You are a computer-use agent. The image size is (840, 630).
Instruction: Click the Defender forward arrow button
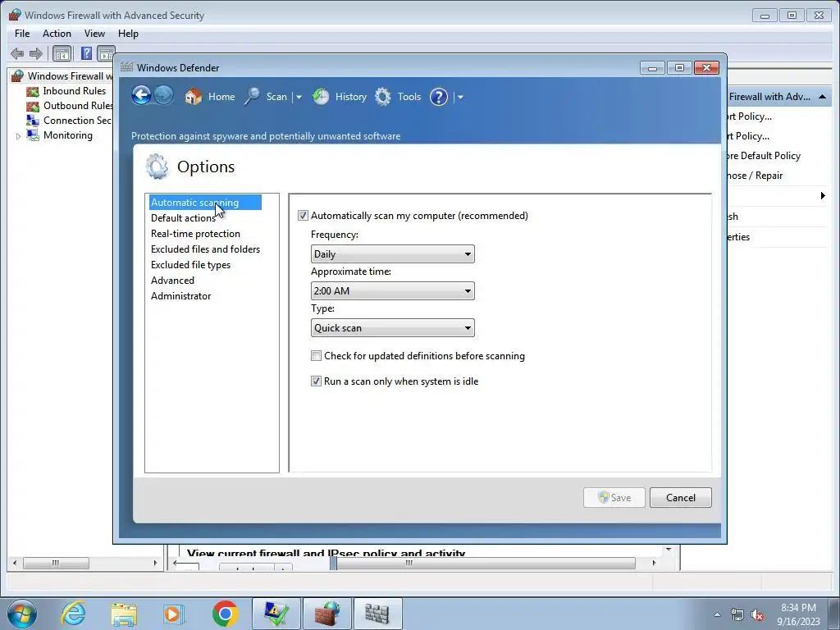click(x=164, y=96)
